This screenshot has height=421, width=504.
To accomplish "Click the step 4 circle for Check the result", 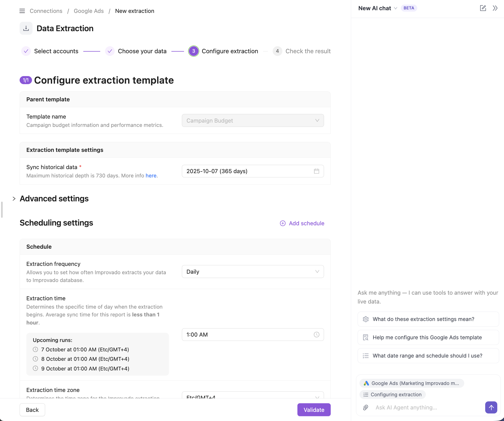I will coord(277,51).
